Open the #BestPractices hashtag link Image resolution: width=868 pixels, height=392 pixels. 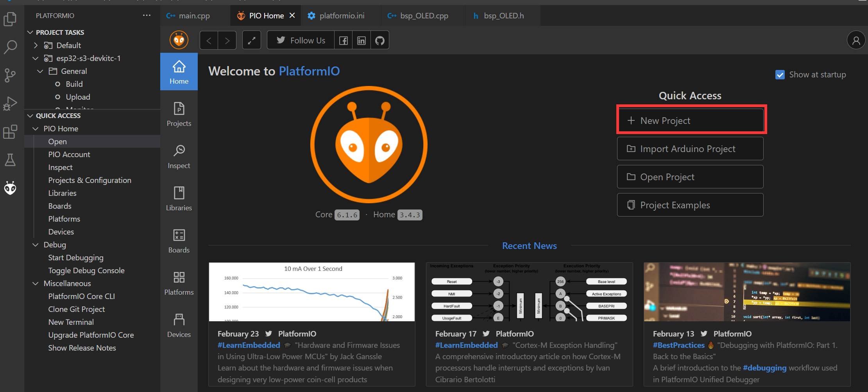678,345
